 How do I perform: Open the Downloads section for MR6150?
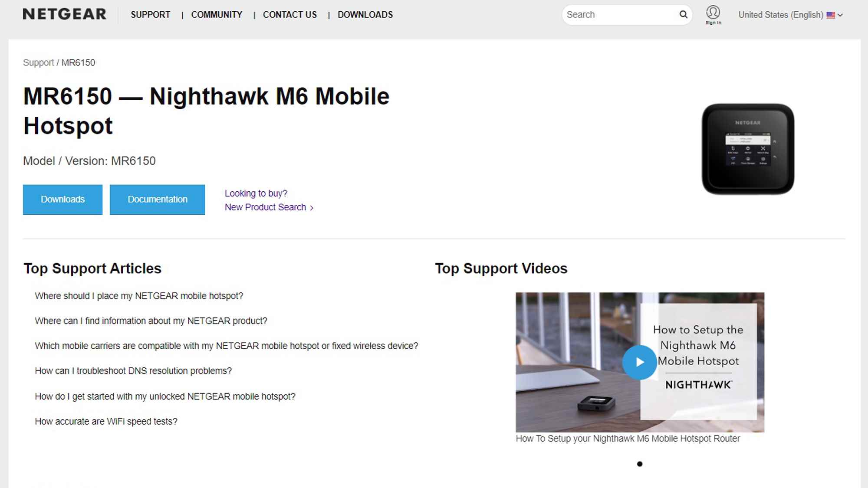tap(62, 199)
